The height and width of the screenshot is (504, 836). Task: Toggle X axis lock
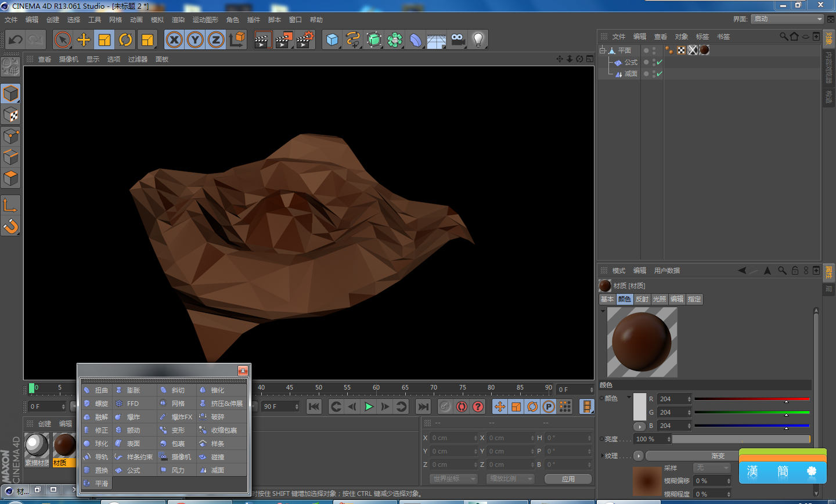[x=174, y=39]
